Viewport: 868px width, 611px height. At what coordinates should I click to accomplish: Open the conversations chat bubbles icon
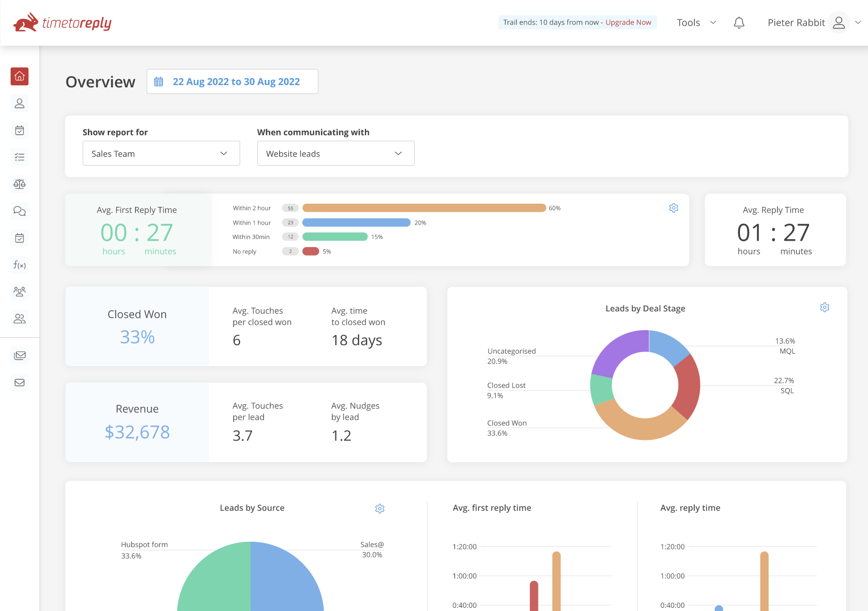coord(20,211)
